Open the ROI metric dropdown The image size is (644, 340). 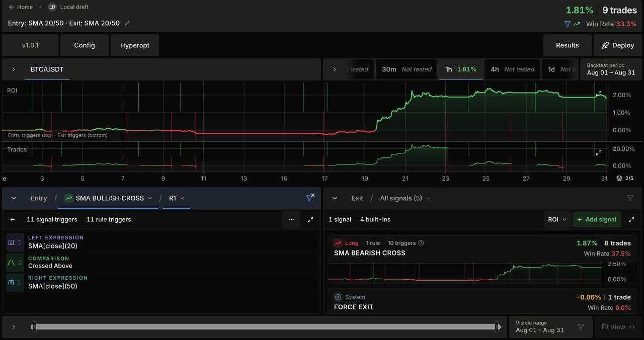(x=556, y=219)
